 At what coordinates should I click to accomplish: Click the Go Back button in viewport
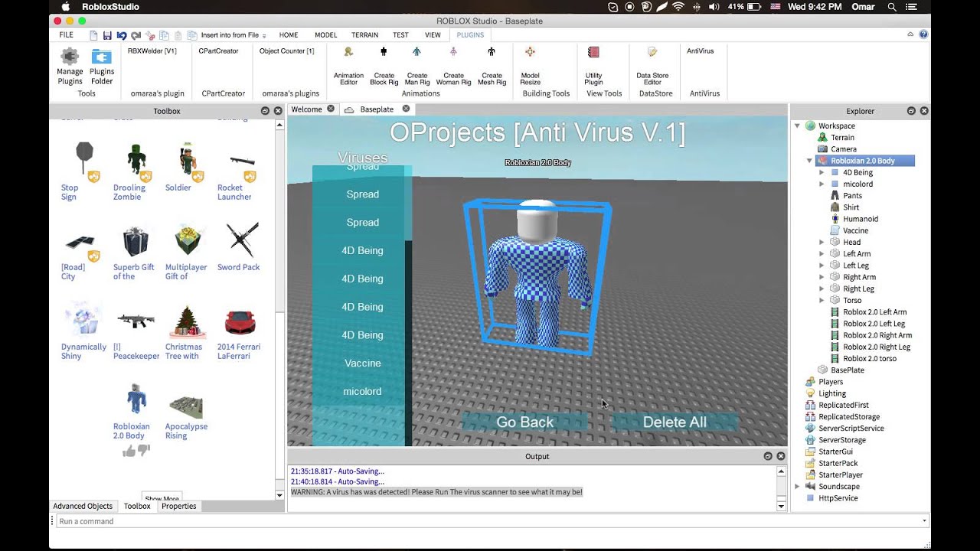[525, 422]
